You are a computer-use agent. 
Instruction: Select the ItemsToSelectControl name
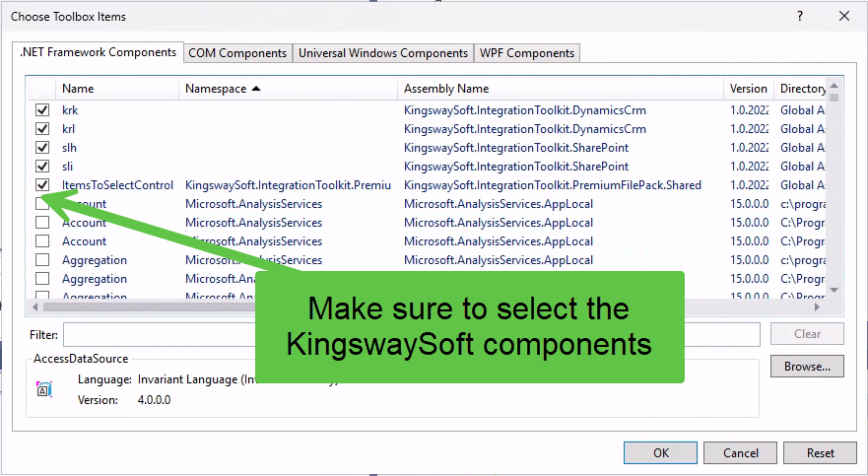(x=117, y=185)
